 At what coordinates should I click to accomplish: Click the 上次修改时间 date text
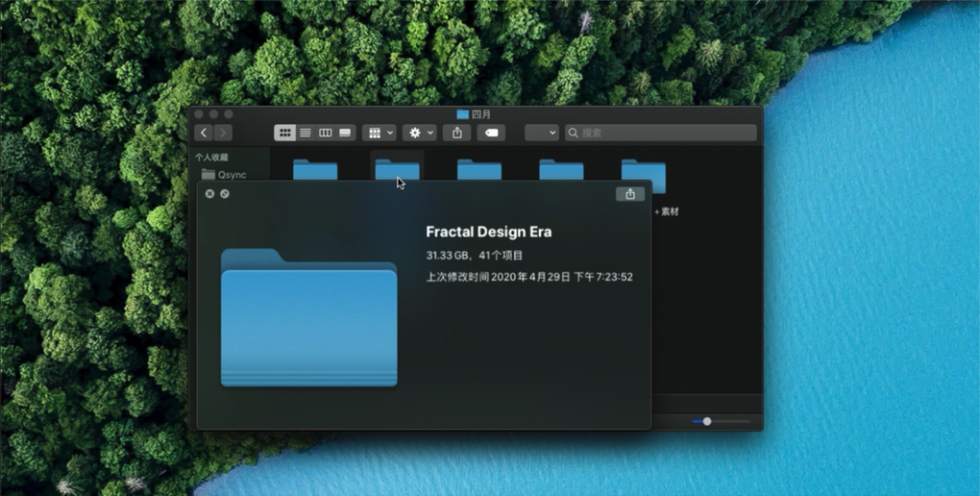pos(529,277)
